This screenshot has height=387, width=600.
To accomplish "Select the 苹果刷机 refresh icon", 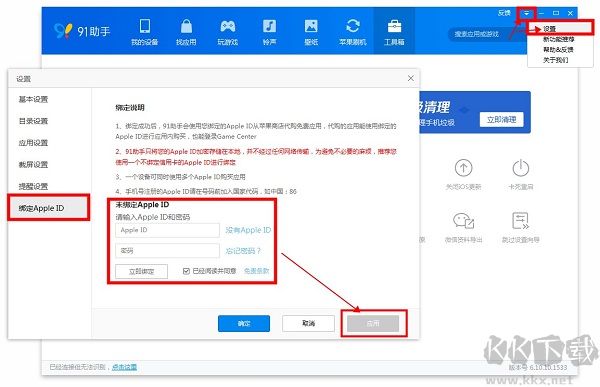I will pyautogui.click(x=352, y=26).
